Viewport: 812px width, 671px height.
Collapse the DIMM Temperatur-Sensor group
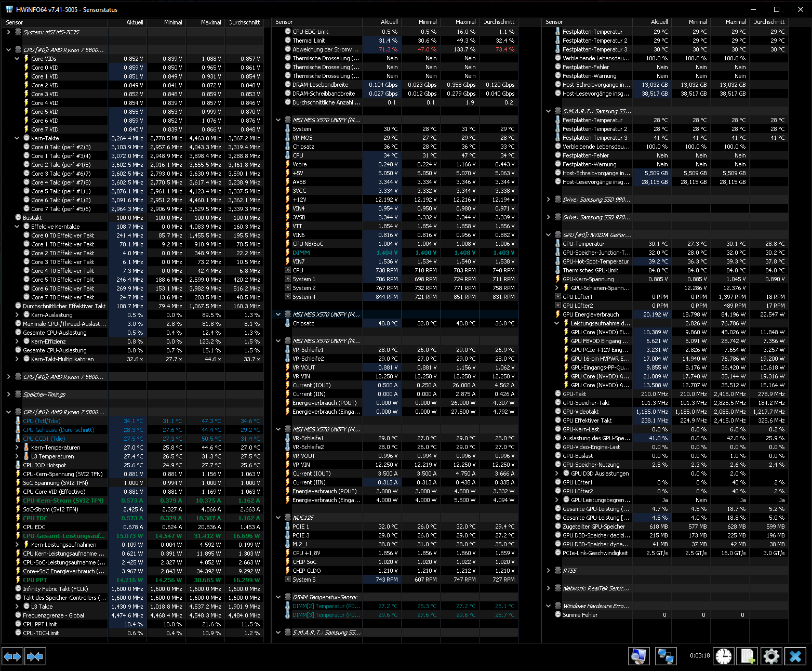coord(278,597)
